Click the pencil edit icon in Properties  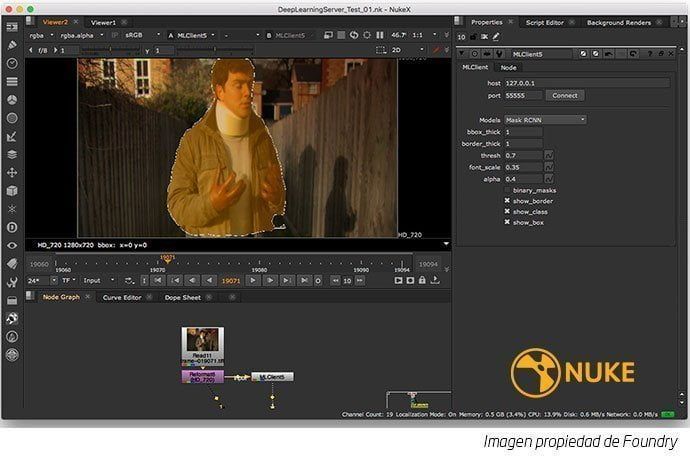(496, 37)
